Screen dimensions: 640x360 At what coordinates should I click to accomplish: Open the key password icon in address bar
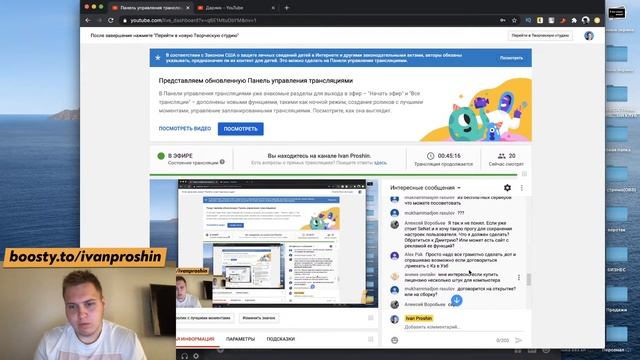[x=502, y=20]
